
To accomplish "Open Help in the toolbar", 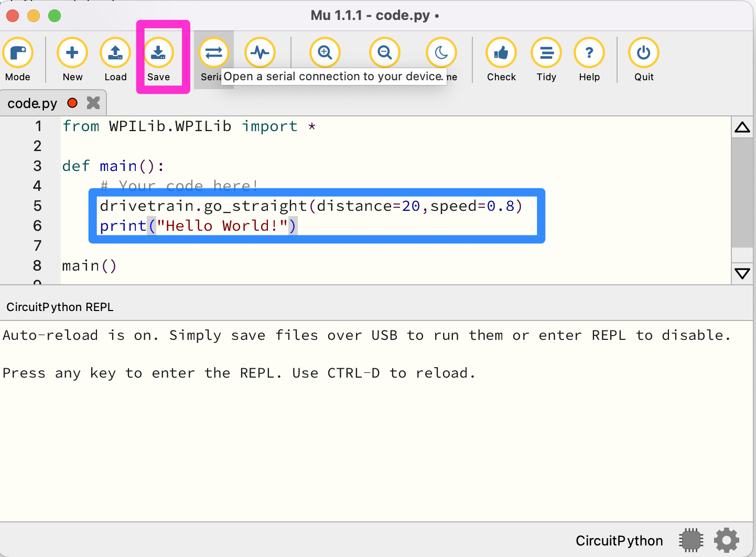I will (x=589, y=52).
